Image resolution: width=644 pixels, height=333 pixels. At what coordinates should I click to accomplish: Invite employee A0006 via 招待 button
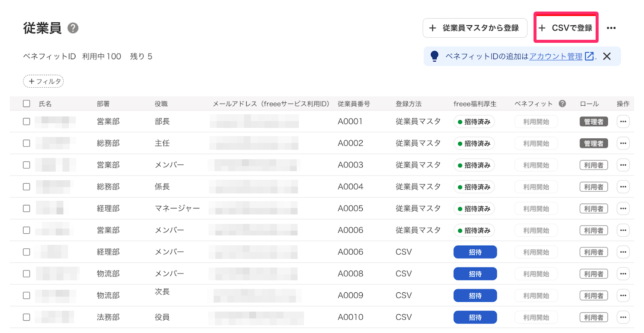pyautogui.click(x=475, y=252)
